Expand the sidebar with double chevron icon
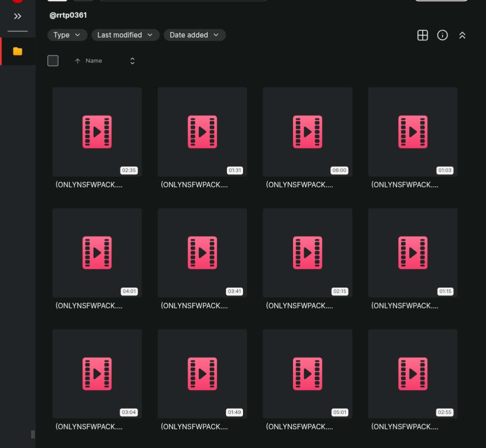Viewport: 486px width, 448px height. pos(18,16)
